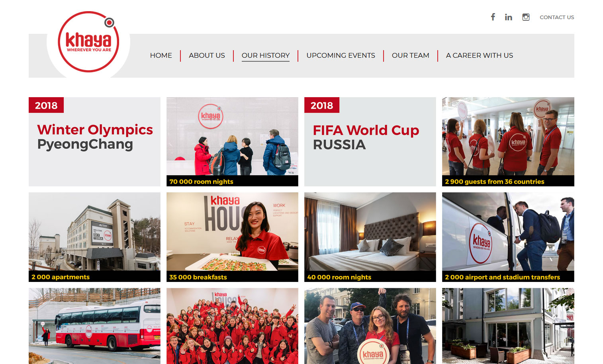Viewport: 603px width, 364px height.
Task: Open the 2 000 apartments building photo
Action: [x=94, y=237]
